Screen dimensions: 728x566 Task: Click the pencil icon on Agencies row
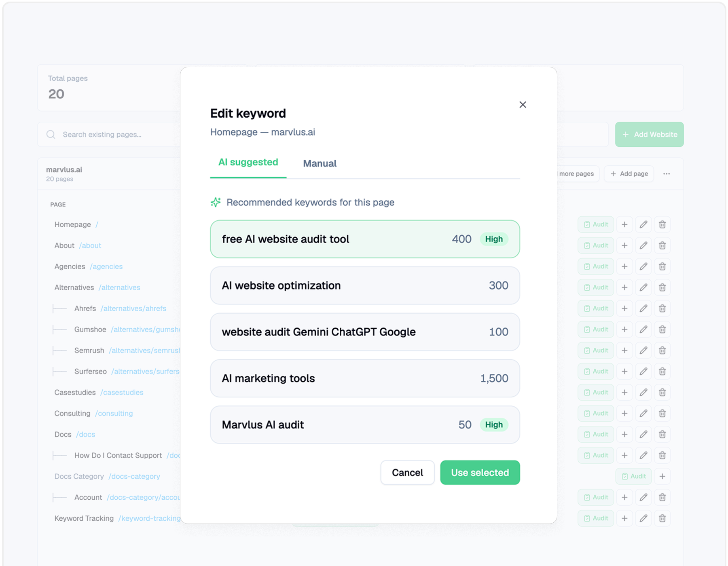point(643,266)
